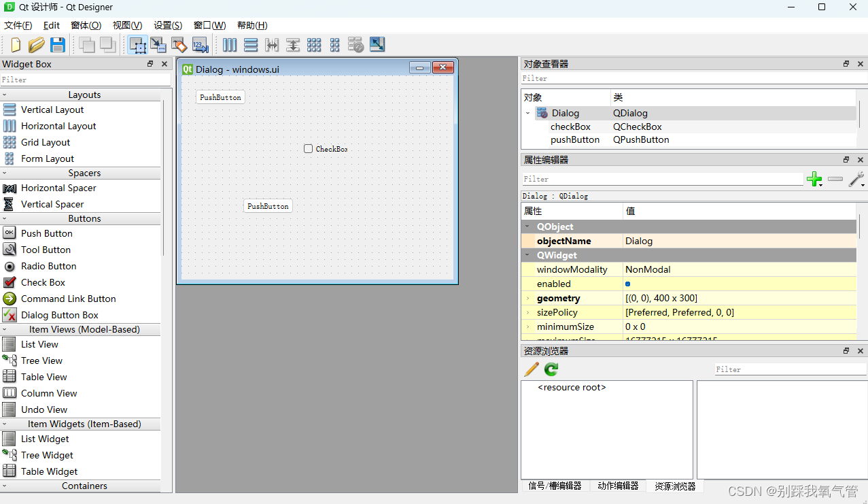Screen dimensions: 868x504
Task: Expand the sizePolicy property row
Action: (x=527, y=312)
